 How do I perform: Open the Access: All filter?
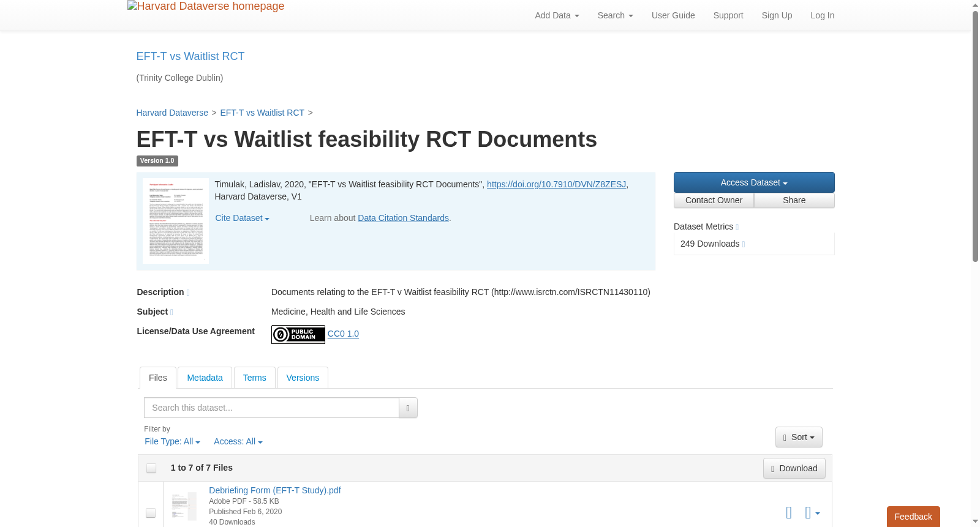point(238,441)
